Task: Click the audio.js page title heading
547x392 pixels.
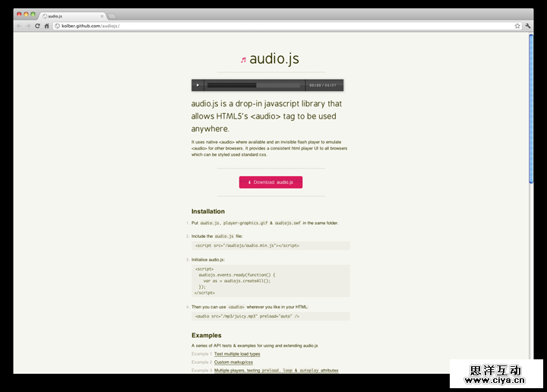Action: tap(274, 58)
